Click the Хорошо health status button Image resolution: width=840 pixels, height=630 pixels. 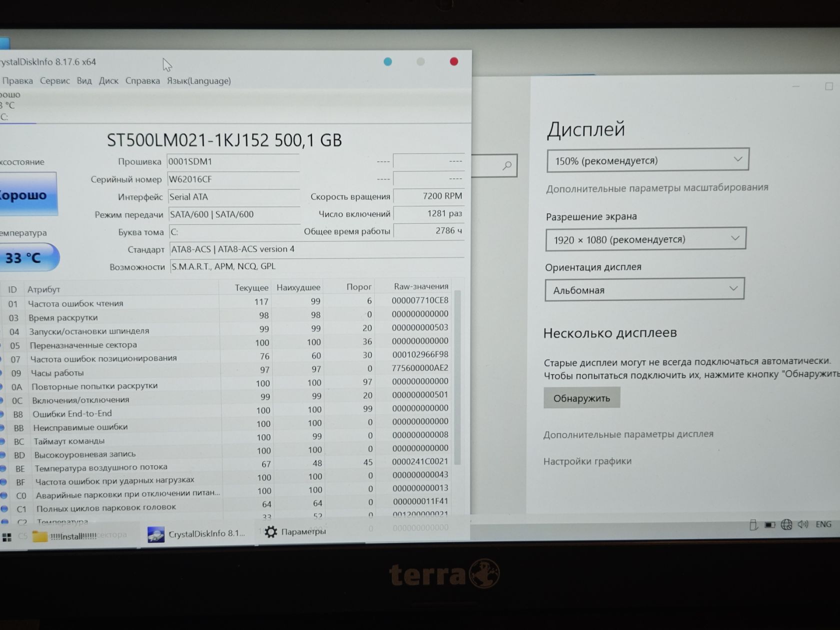tap(28, 194)
